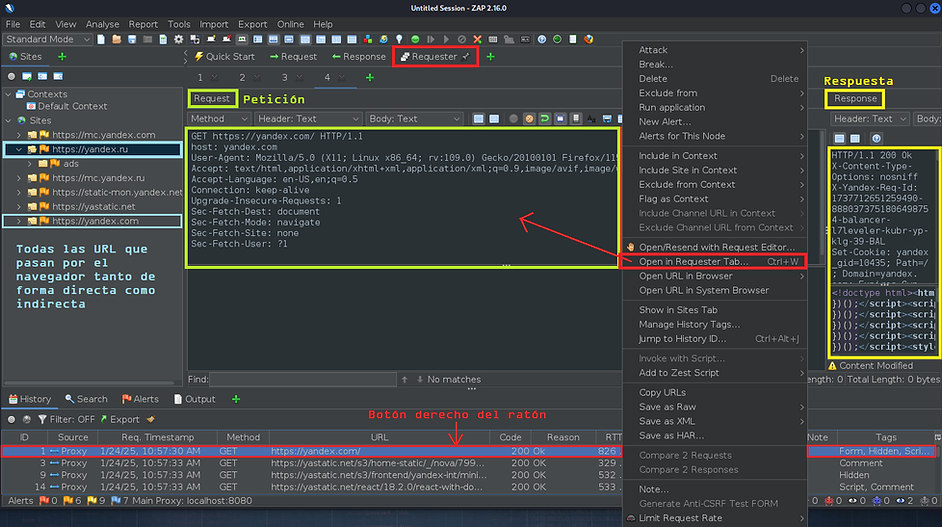The width and height of the screenshot is (942, 527).
Task: Click the red X break-all-off icon
Action: pos(477,40)
